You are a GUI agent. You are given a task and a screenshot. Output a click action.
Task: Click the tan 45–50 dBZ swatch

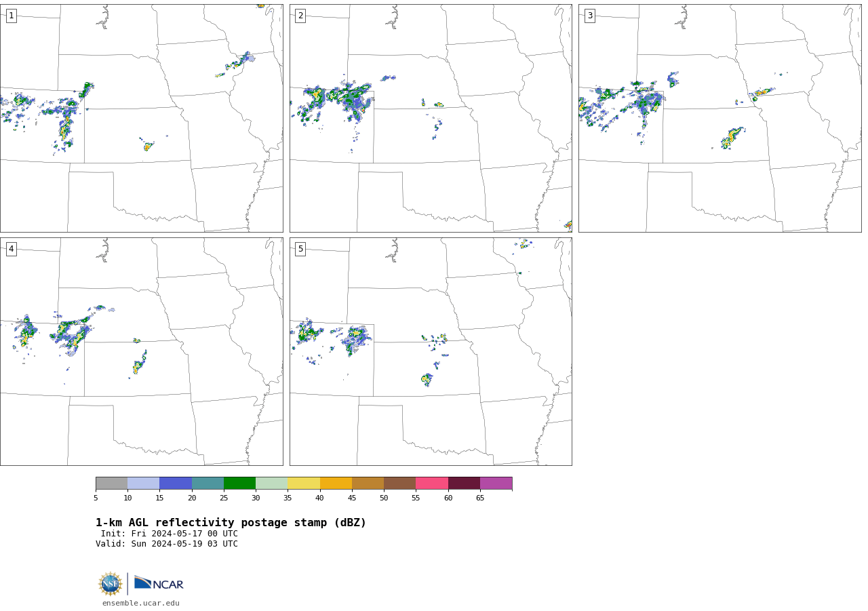point(368,484)
